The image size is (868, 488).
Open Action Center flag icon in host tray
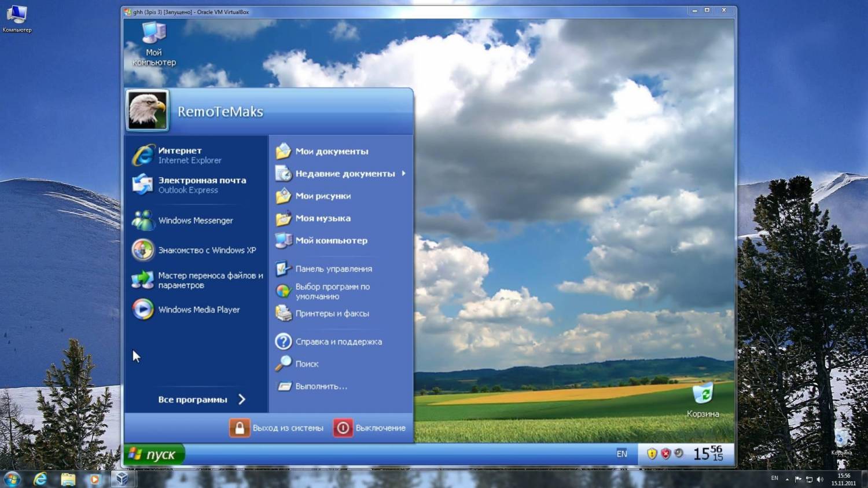point(798,479)
